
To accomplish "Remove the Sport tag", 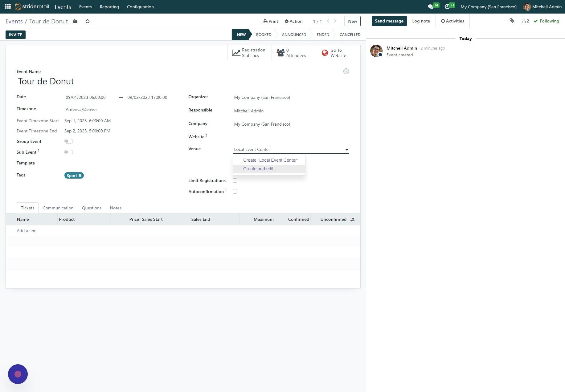I will click(x=80, y=176).
